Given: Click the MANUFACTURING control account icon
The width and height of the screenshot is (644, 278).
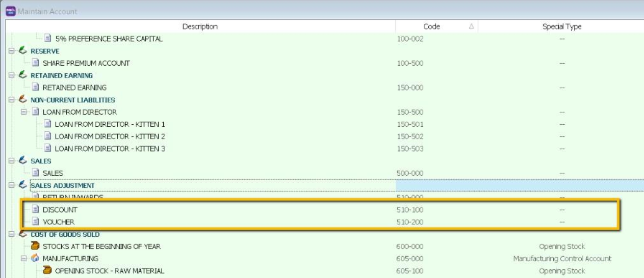Looking at the screenshot, I should 35,259.
